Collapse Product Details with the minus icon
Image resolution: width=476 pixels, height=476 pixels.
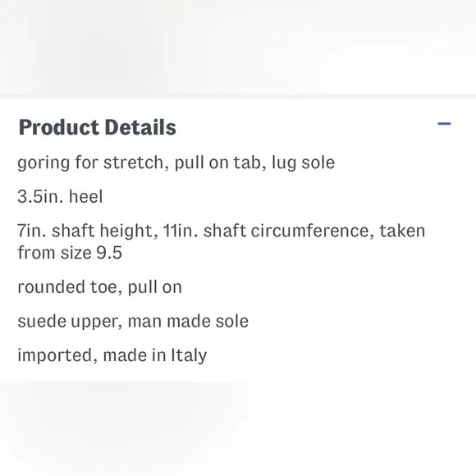pyautogui.click(x=444, y=124)
